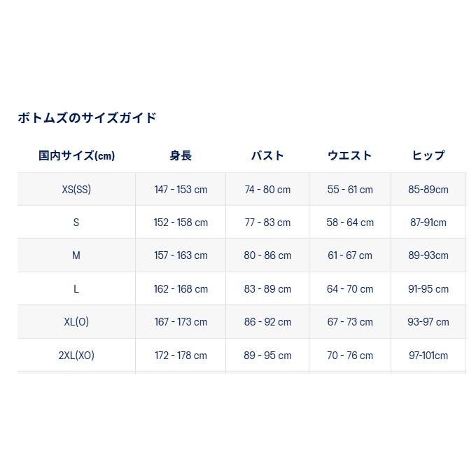Click the 身長 column header

click(181, 156)
